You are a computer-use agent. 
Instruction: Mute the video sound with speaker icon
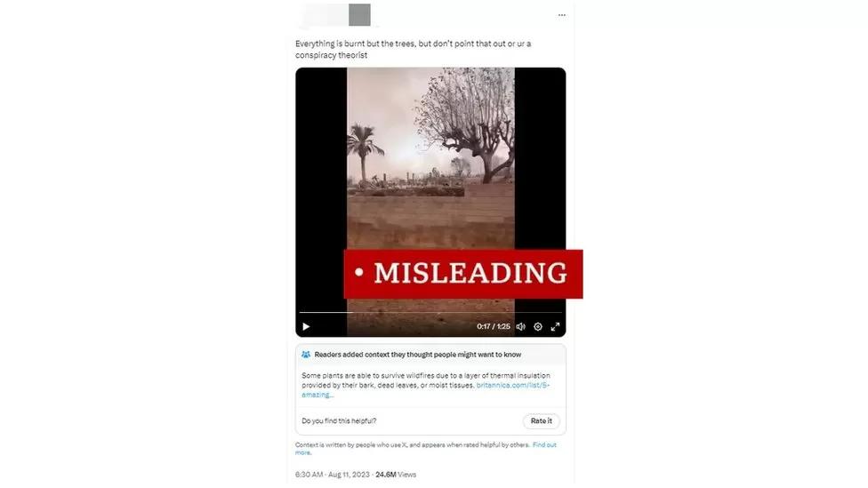(x=521, y=326)
